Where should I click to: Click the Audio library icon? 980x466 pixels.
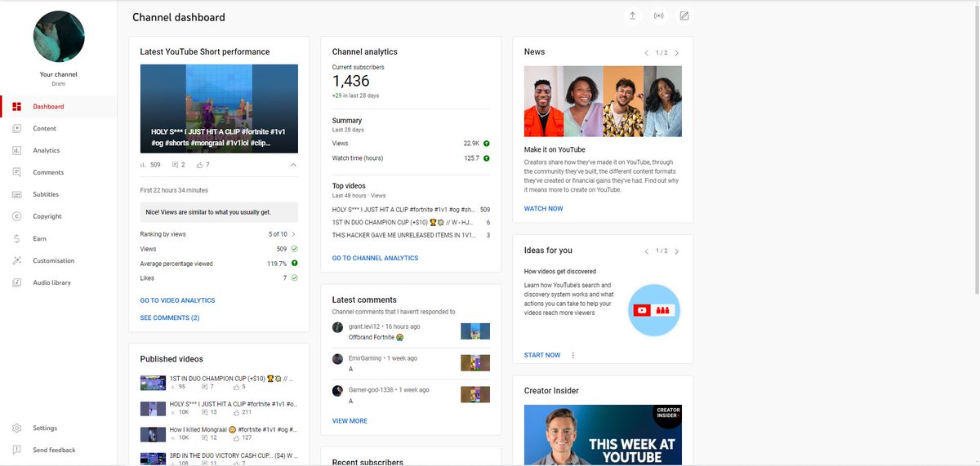coord(16,283)
